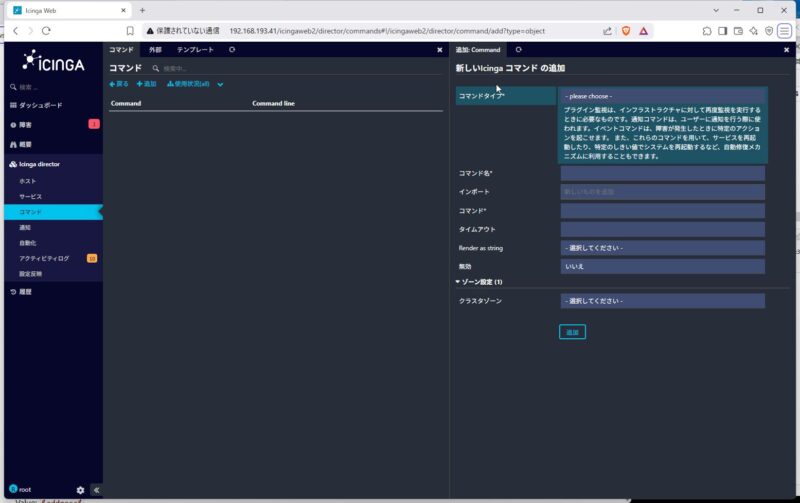800x503 pixels.
Task: Click the red problems count badge
Action: [94, 124]
